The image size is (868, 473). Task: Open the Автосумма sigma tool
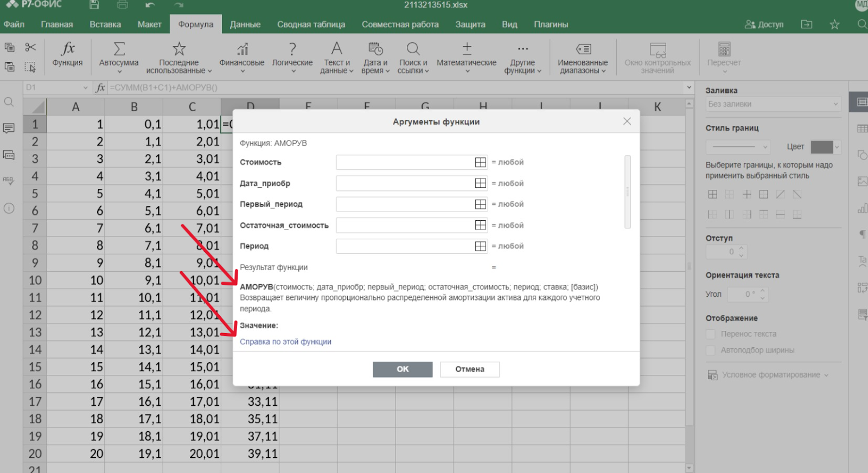pyautogui.click(x=119, y=49)
